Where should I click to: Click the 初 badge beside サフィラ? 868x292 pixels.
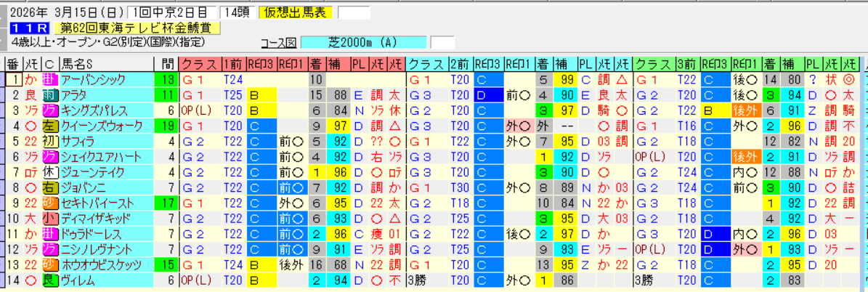[x=49, y=142]
